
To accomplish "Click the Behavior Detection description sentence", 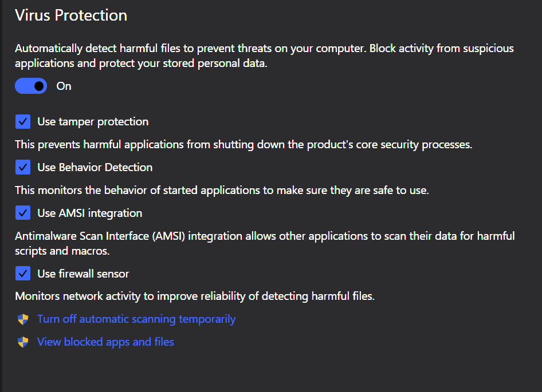I will point(222,191).
